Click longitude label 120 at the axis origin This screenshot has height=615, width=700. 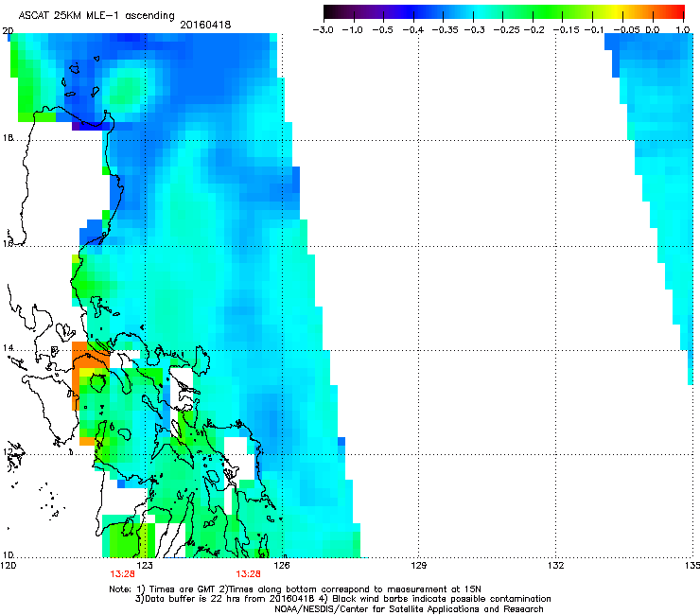click(x=9, y=566)
